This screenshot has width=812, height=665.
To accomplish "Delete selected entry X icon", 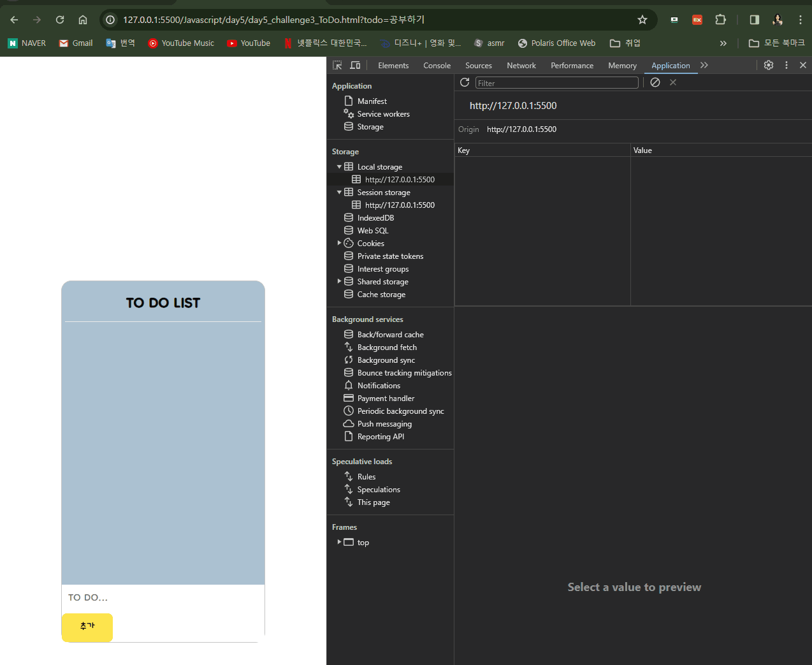I will point(673,82).
